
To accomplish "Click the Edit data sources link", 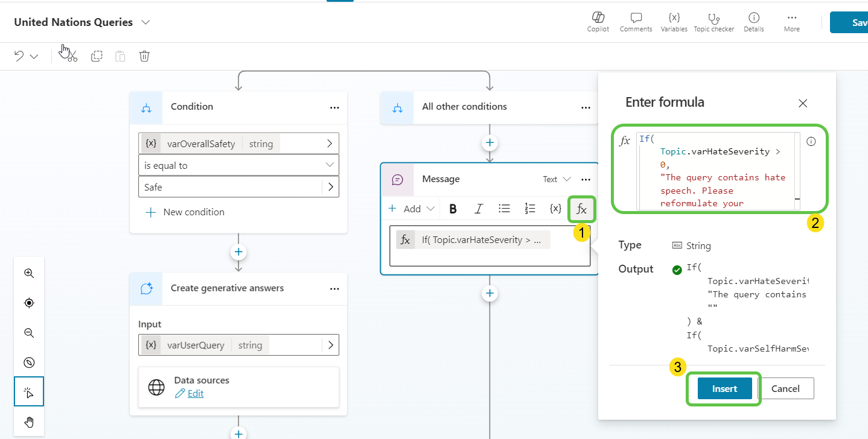I will 195,393.
